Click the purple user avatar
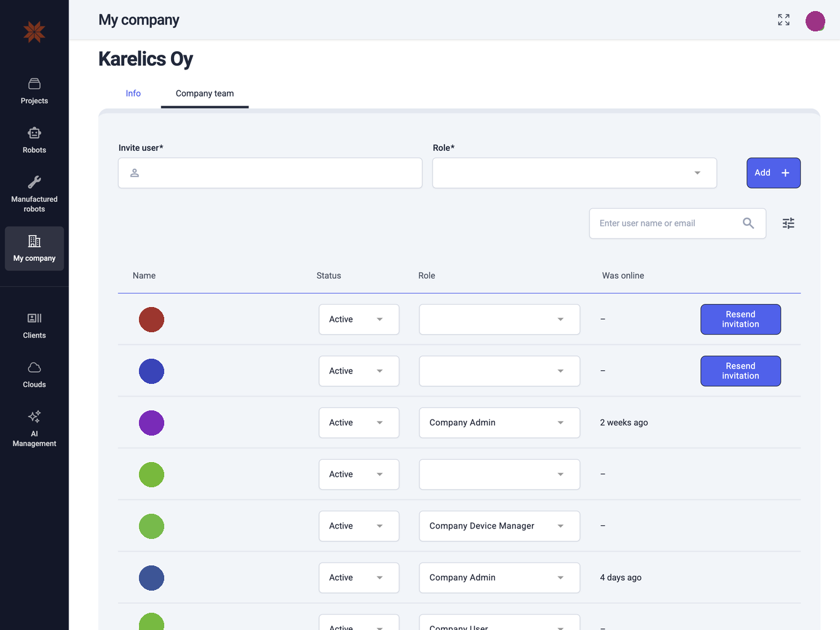 (151, 423)
